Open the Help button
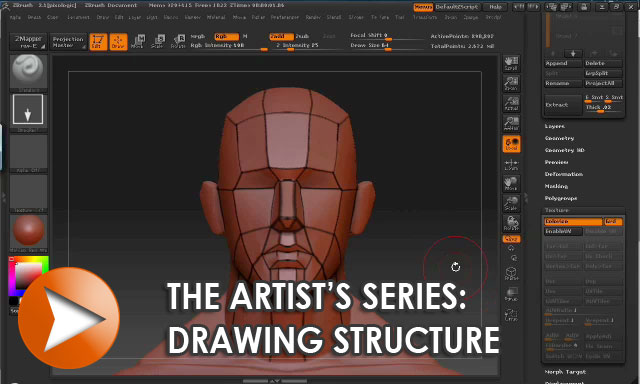 496,7
